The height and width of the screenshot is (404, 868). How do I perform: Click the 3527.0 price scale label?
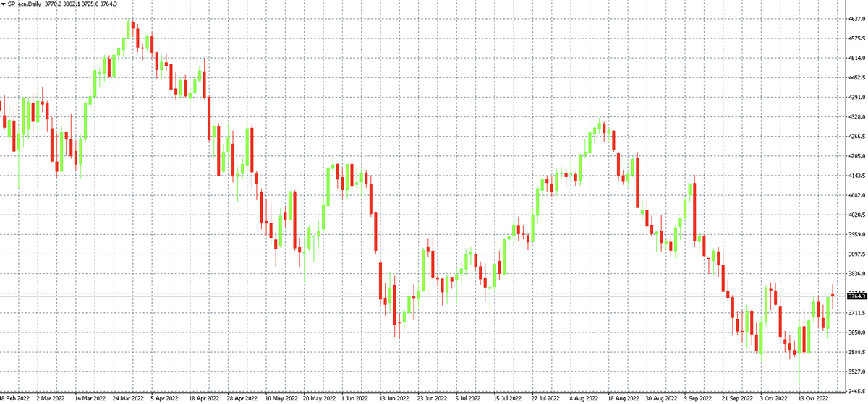(x=856, y=371)
